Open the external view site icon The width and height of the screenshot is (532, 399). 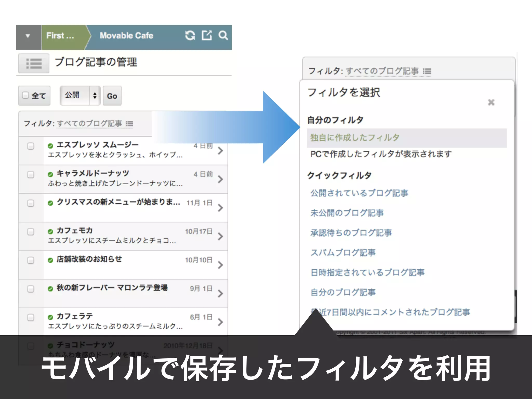click(x=207, y=35)
